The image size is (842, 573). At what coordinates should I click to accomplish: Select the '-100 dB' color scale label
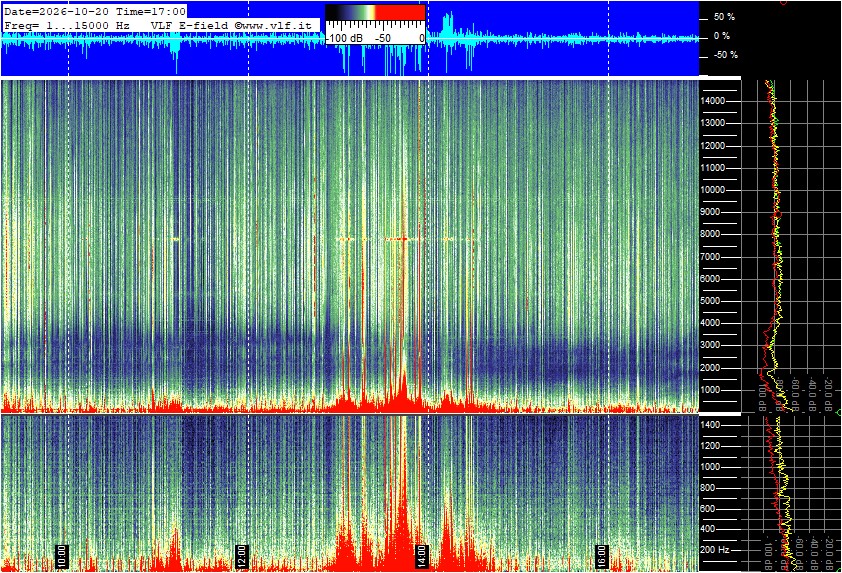pyautogui.click(x=344, y=39)
